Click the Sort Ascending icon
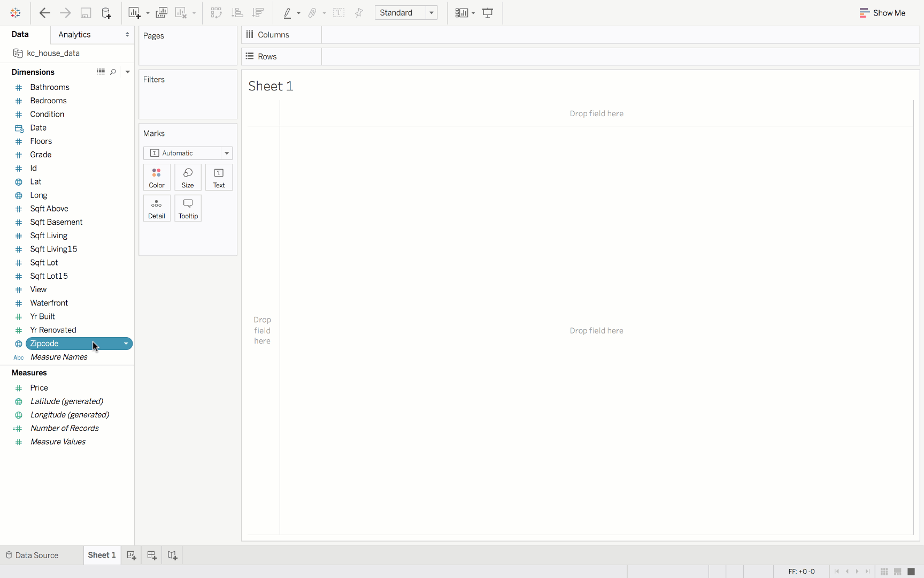924x578 pixels. pyautogui.click(x=237, y=13)
